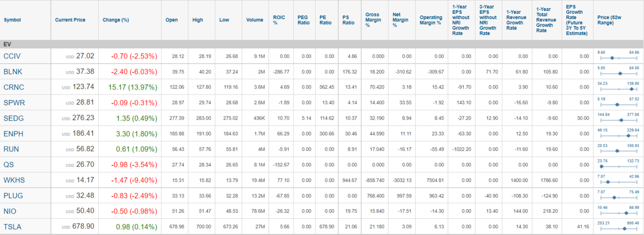
Task: Open the SPWR symbol link
Action: point(13,102)
